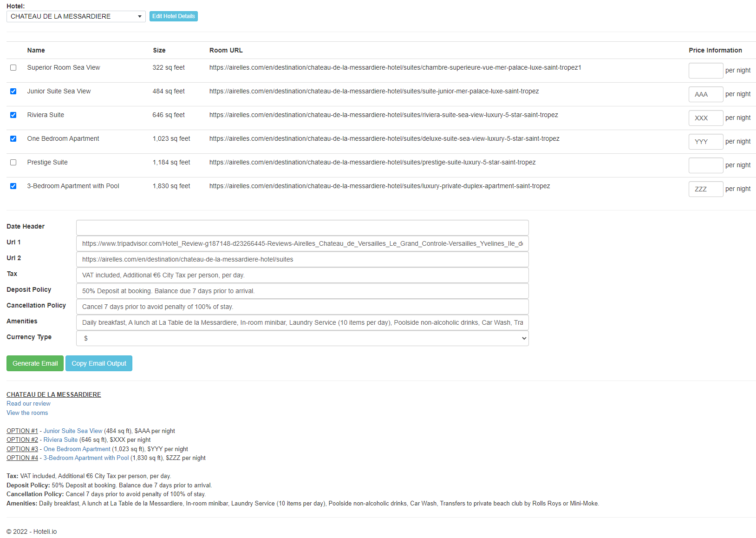Open the Junior Suite Sea View output link
This screenshot has height=538, width=756.
tap(73, 431)
